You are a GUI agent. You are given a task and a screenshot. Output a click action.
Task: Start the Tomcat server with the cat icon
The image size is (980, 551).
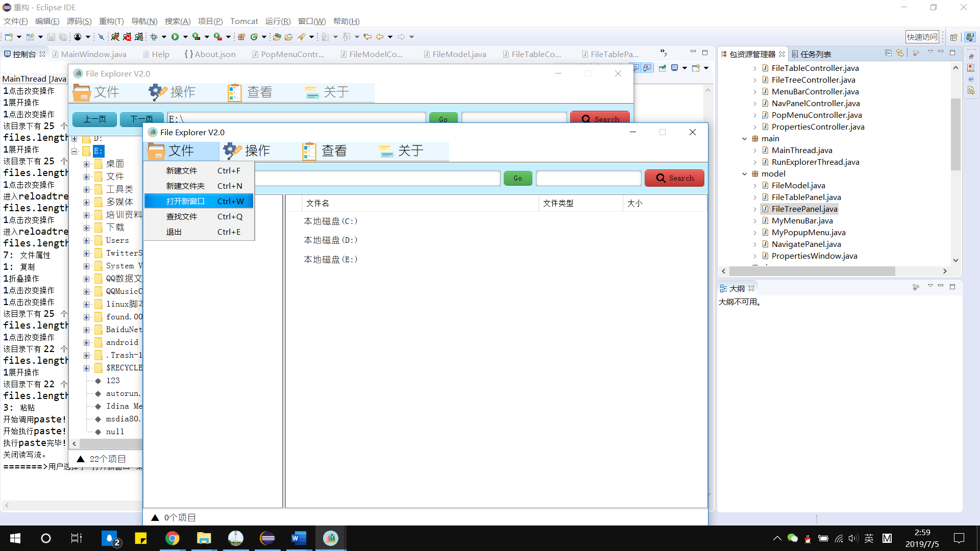point(115,37)
